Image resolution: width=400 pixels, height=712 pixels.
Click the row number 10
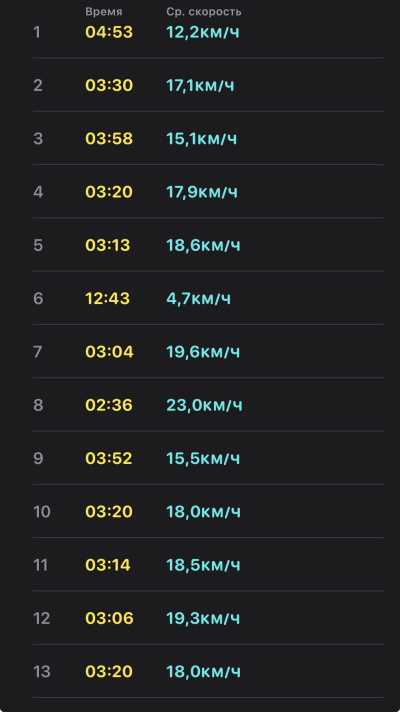coord(42,512)
